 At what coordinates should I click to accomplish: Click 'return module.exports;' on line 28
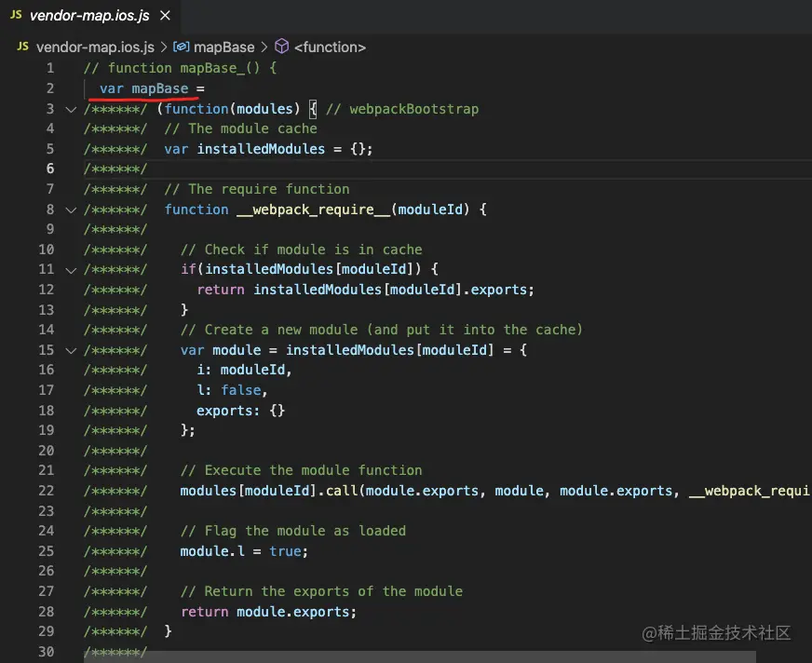[x=269, y=612]
